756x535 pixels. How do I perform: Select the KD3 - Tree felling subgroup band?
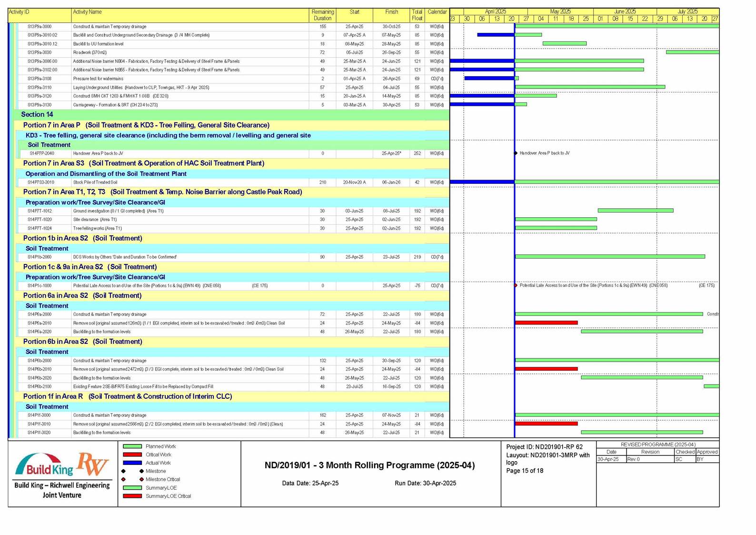click(234, 135)
